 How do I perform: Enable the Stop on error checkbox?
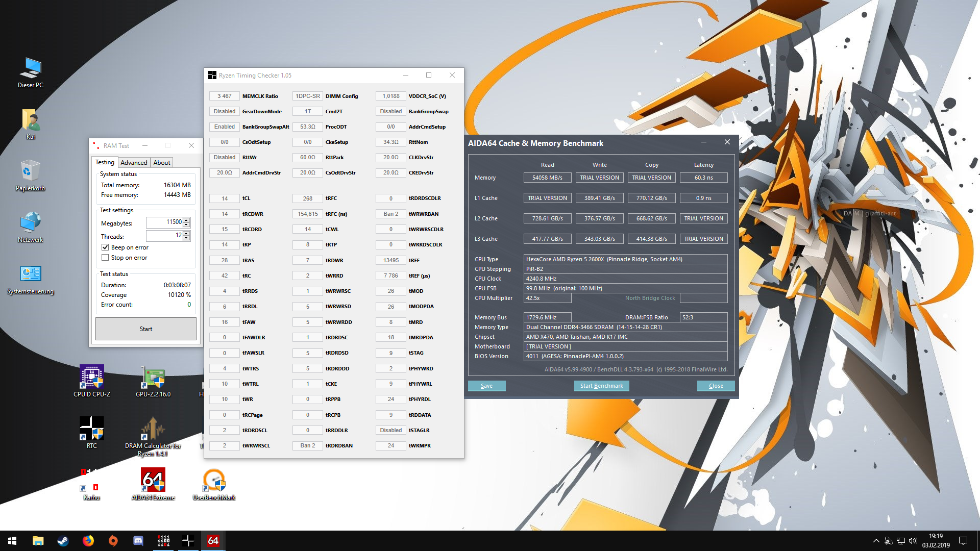105,258
